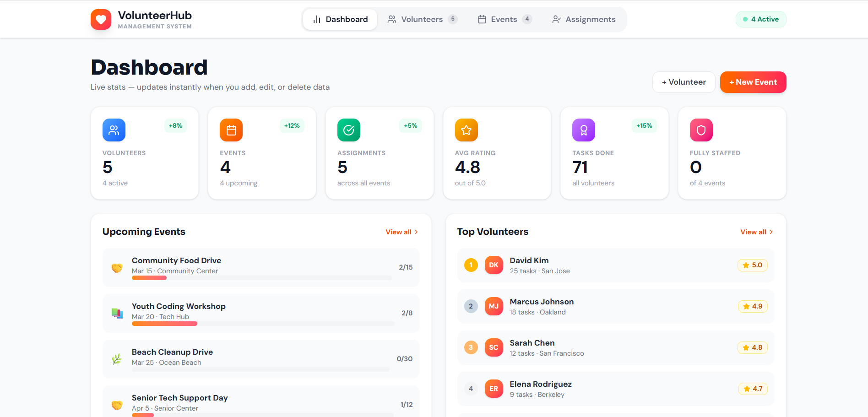Click the orange calendar Events stat icon
This screenshot has width=868, height=417.
click(231, 130)
